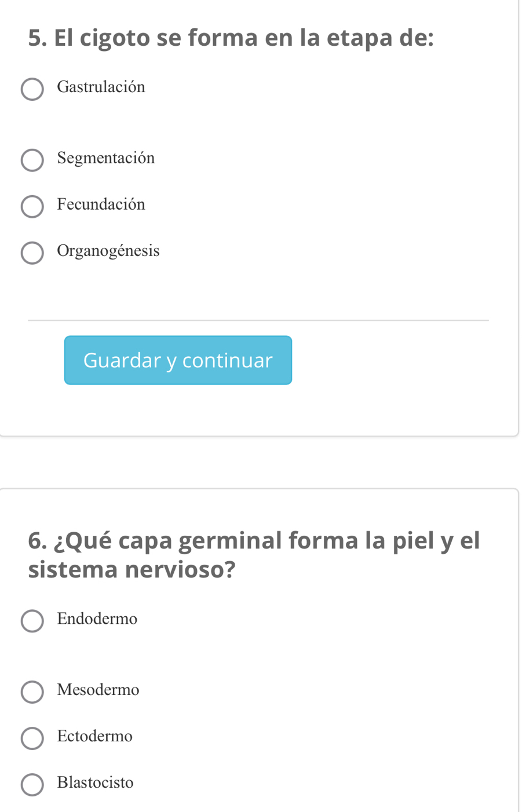Screen dimensions: 522x812
Task: Click the divider line above Guardar y continuar
Action: (258, 320)
